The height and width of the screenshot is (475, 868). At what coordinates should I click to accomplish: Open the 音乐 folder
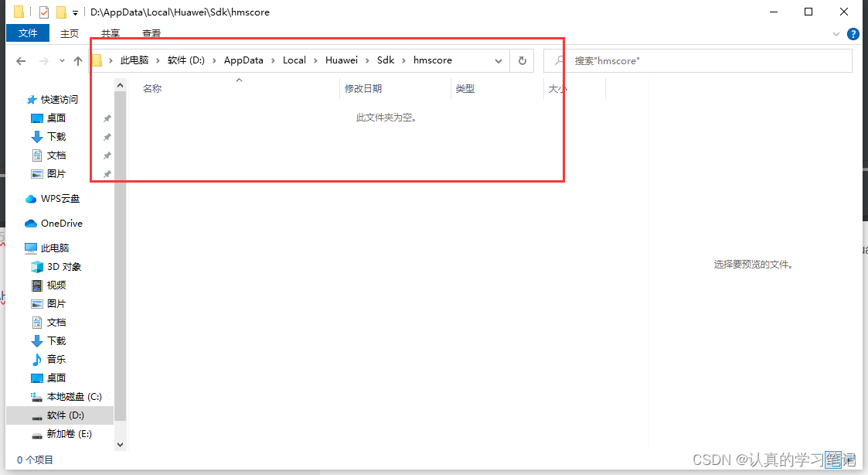[56, 359]
